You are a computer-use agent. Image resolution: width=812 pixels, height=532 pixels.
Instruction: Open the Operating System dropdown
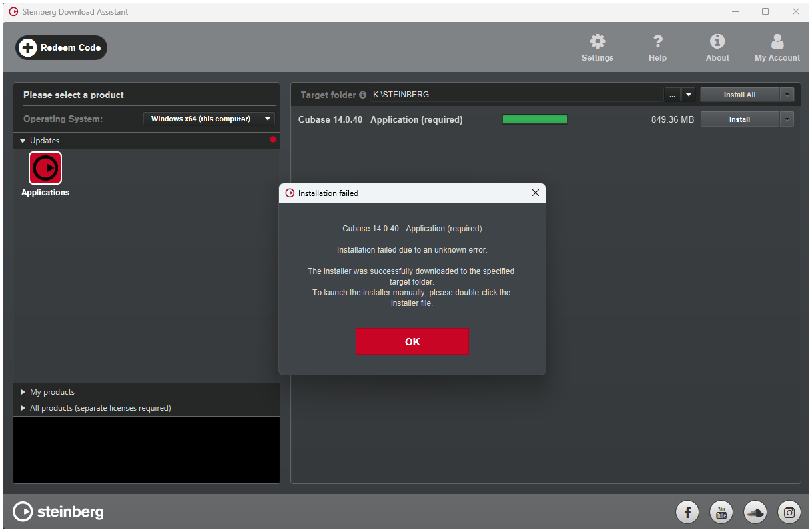coord(209,119)
